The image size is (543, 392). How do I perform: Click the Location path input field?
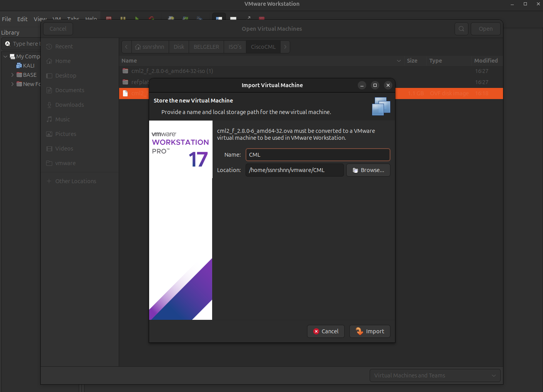(294, 170)
